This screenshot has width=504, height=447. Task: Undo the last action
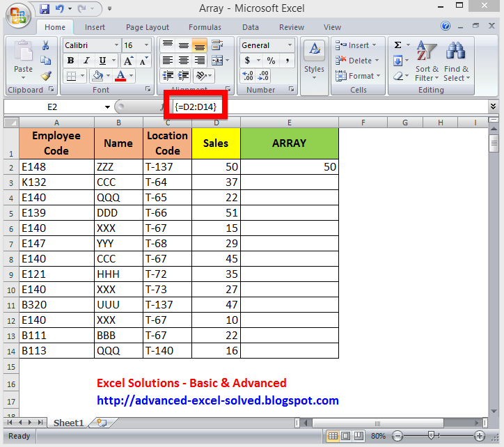click(59, 8)
